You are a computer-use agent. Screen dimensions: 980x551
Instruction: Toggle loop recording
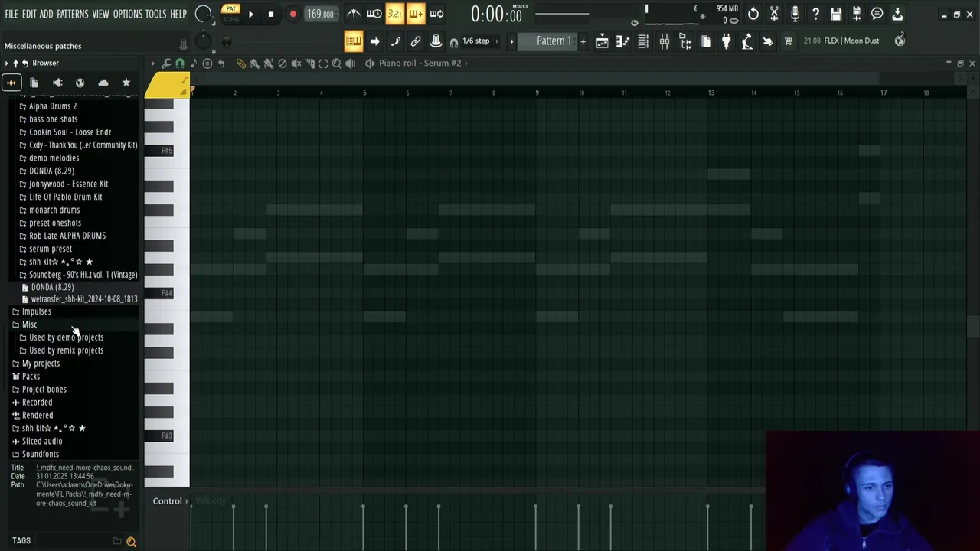tap(436, 14)
